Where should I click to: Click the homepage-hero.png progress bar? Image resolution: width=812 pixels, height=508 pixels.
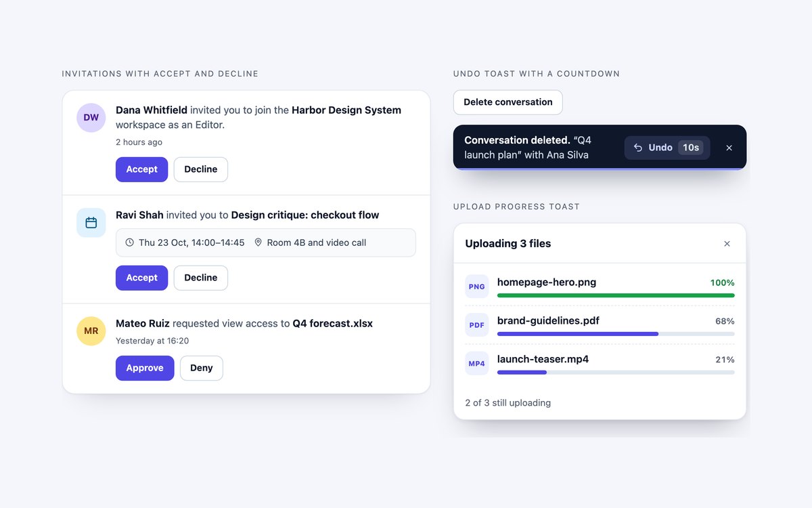[616, 295]
